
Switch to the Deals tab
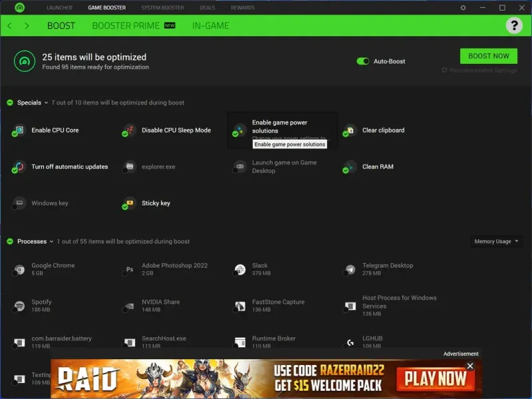point(207,7)
